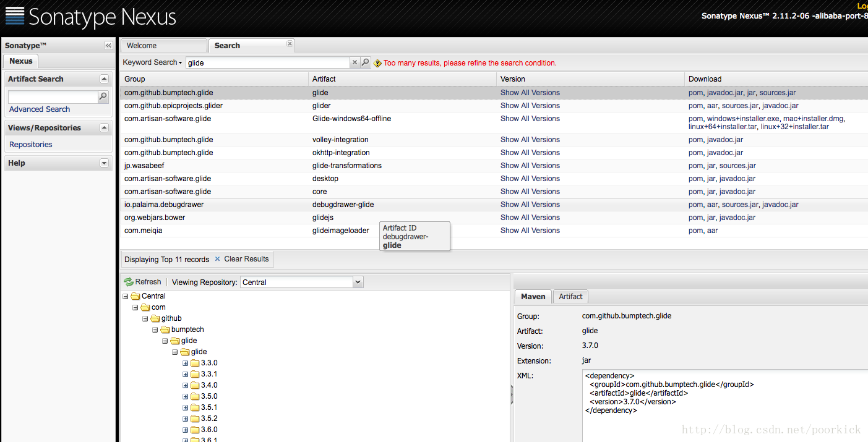Click the Central folder icon
868x442 pixels.
click(135, 296)
